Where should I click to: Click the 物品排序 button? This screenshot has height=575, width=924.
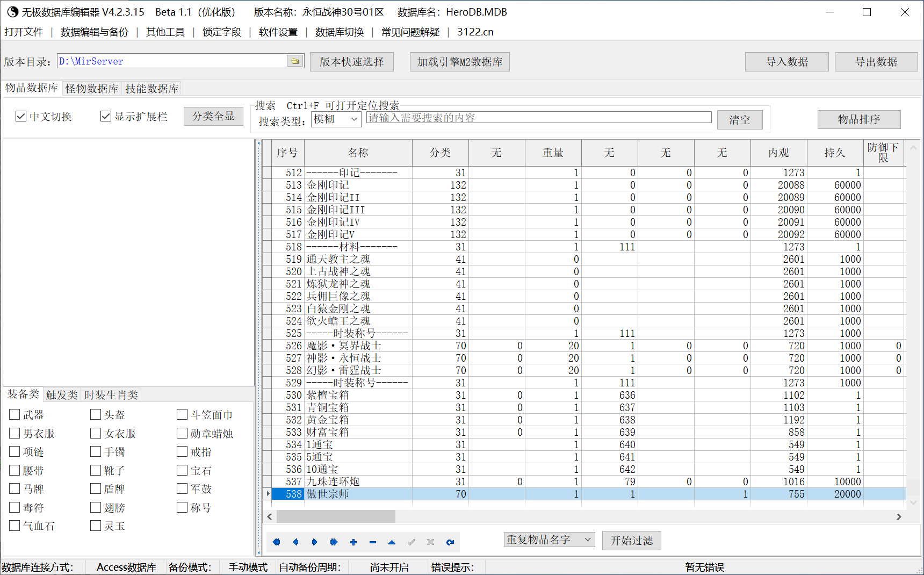(x=859, y=119)
